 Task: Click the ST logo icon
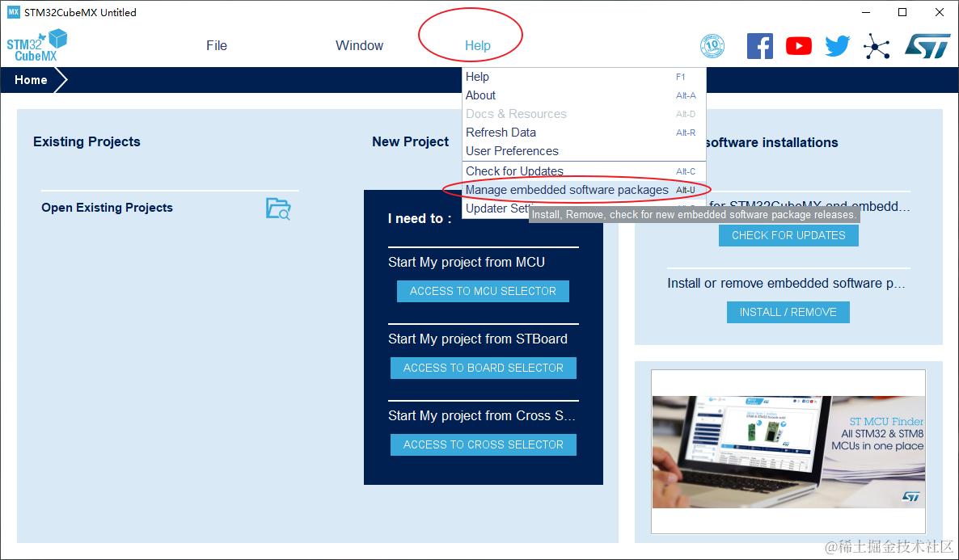tap(927, 46)
